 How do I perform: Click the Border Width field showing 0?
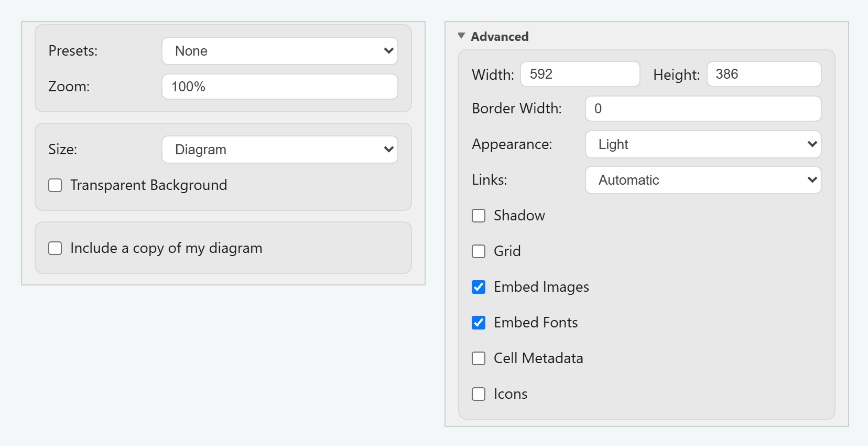click(703, 109)
